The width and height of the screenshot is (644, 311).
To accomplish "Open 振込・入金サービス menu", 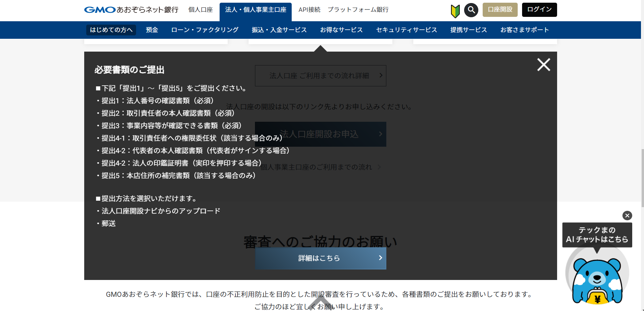I will coord(279,30).
